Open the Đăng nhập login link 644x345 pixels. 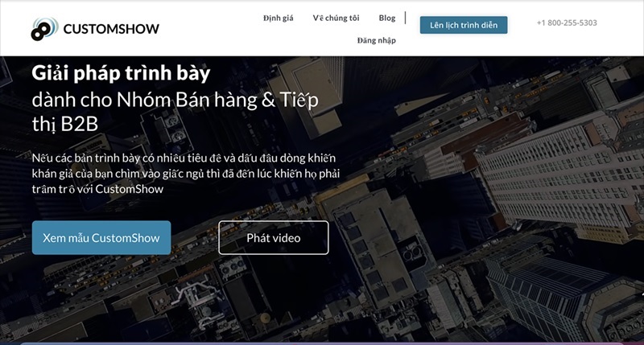(376, 40)
